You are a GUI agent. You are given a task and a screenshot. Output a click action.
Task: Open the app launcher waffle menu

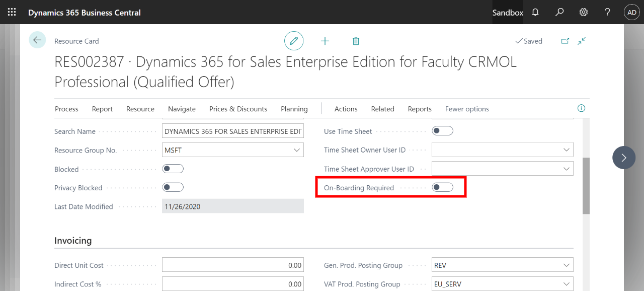coord(12,12)
